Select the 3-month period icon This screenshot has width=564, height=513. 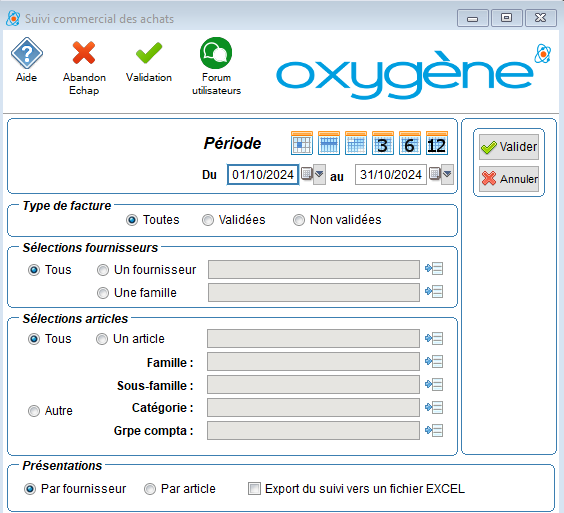(383, 143)
